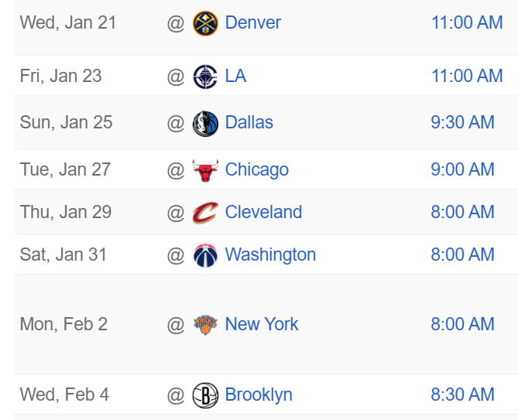The width and height of the screenshot is (518, 420).
Task: Click the Dallas Mavericks logo
Action: tap(205, 124)
